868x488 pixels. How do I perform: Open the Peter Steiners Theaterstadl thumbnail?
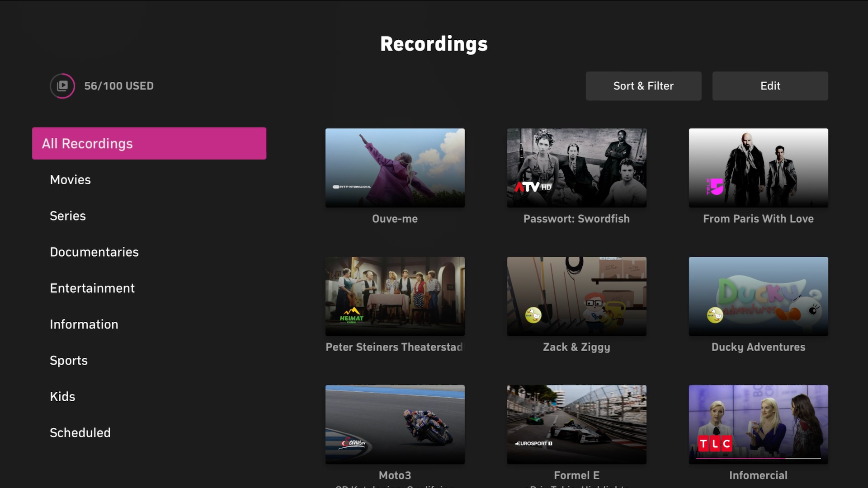coord(395,296)
